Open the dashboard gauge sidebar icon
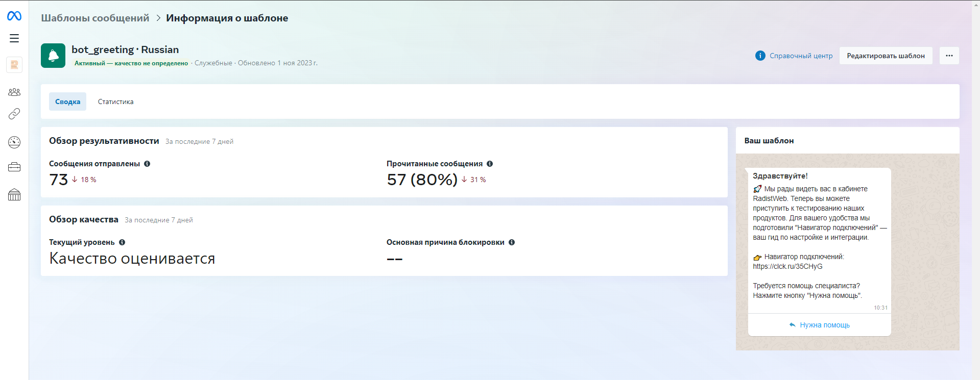 14,142
